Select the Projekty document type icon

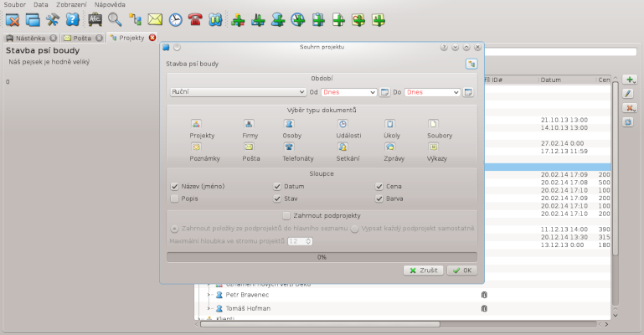point(196,124)
